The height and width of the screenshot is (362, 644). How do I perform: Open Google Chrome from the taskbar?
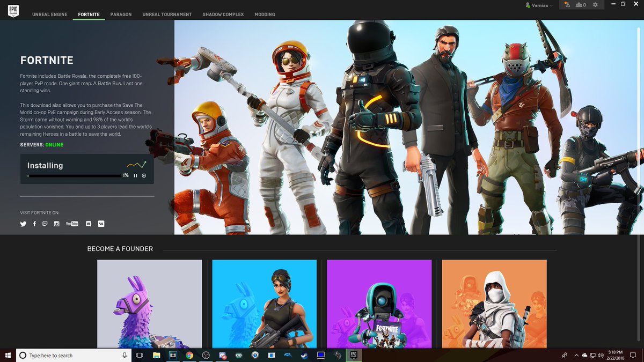tap(189, 355)
